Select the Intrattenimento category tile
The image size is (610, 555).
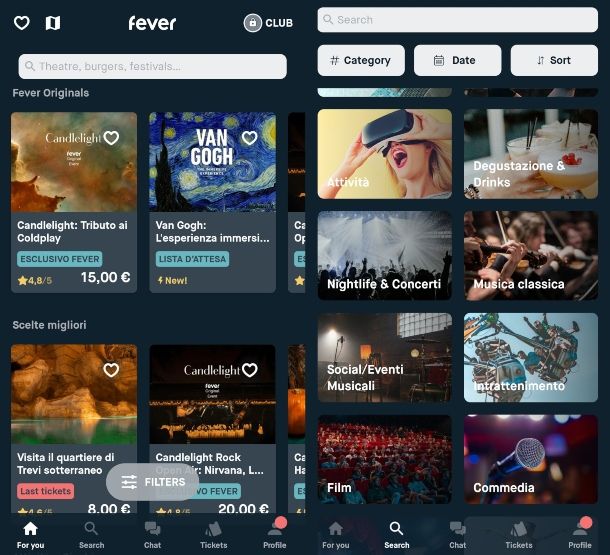[531, 357]
